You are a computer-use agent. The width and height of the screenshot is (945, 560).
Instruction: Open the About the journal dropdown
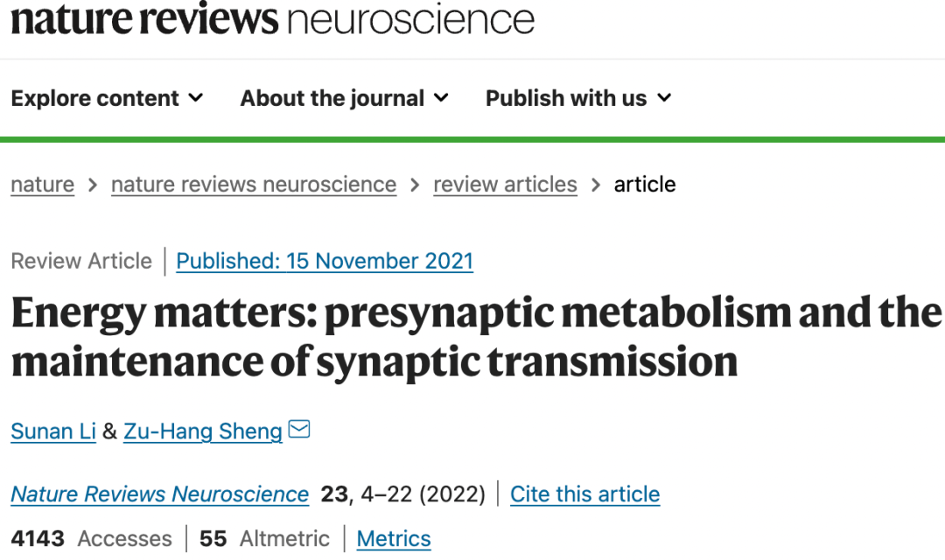click(344, 98)
